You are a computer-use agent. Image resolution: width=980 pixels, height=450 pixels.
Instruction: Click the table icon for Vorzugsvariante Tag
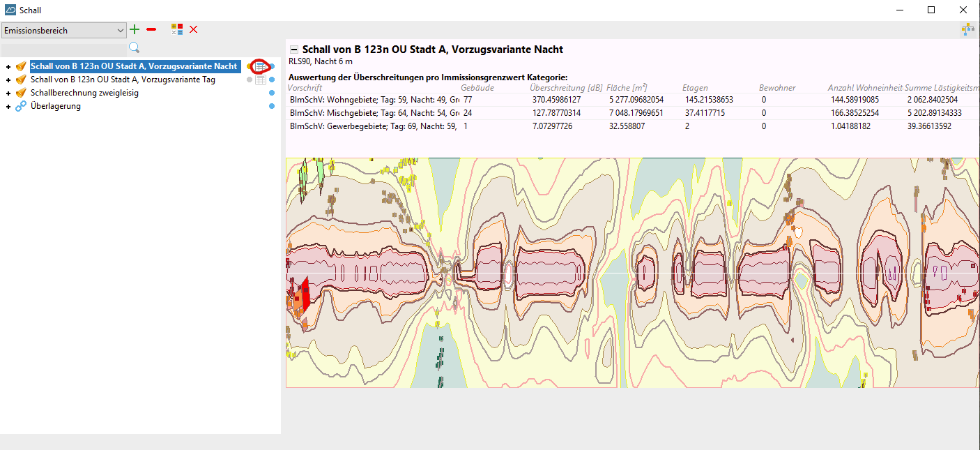[260, 80]
